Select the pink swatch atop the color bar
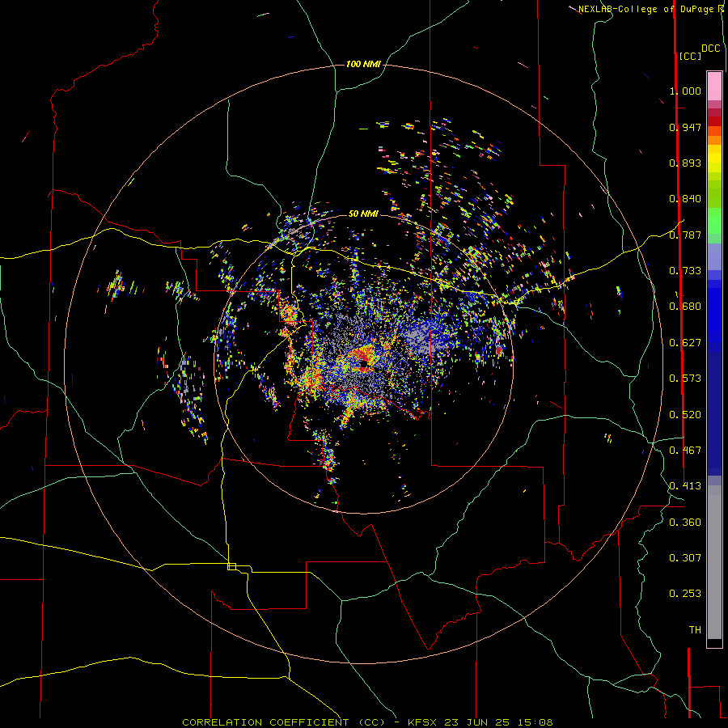The width and height of the screenshot is (728, 728). pos(714,87)
